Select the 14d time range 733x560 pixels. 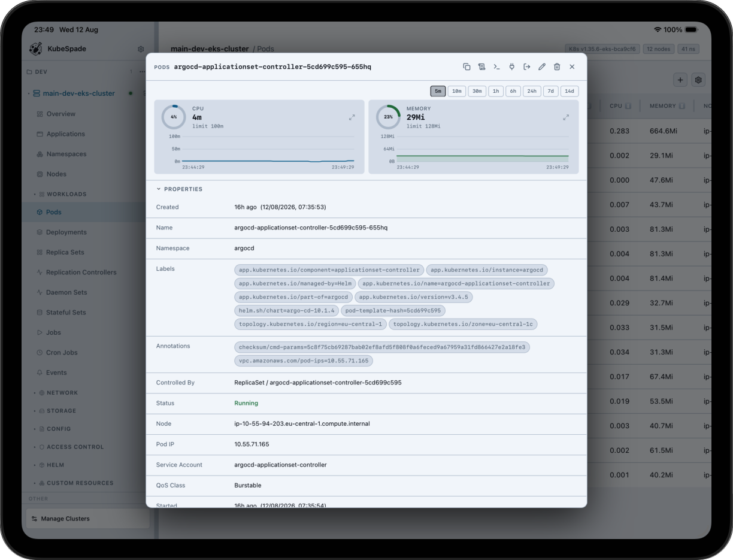[x=570, y=91]
